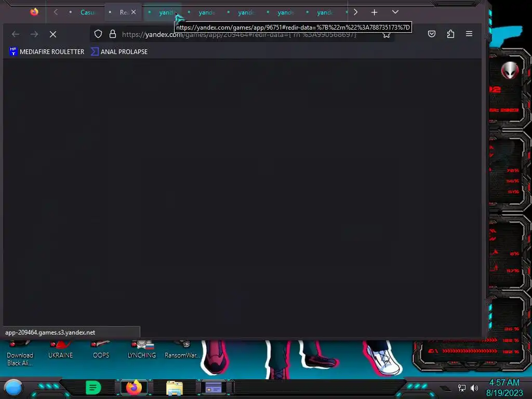Stop loading the page
The width and height of the screenshot is (532, 399).
coord(53,34)
